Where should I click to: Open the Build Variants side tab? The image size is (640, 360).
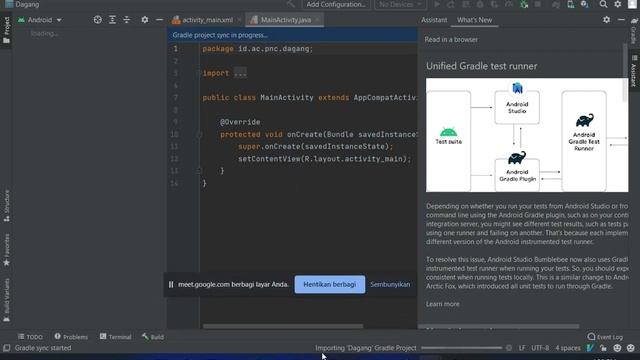[7, 300]
